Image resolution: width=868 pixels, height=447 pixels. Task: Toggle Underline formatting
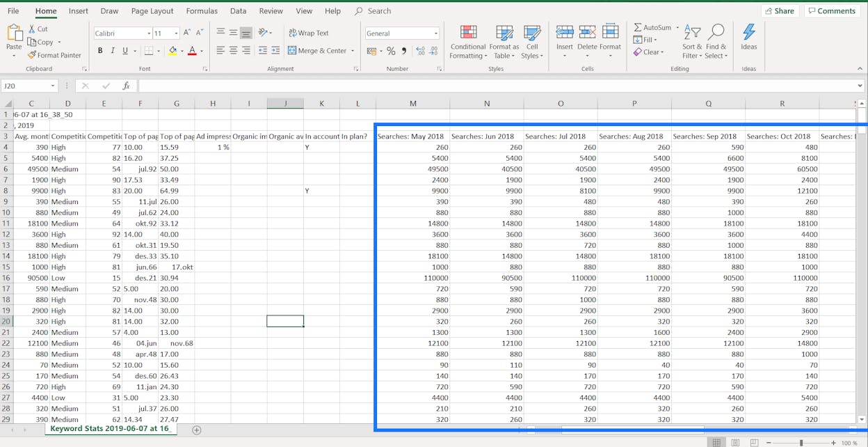pyautogui.click(x=125, y=51)
